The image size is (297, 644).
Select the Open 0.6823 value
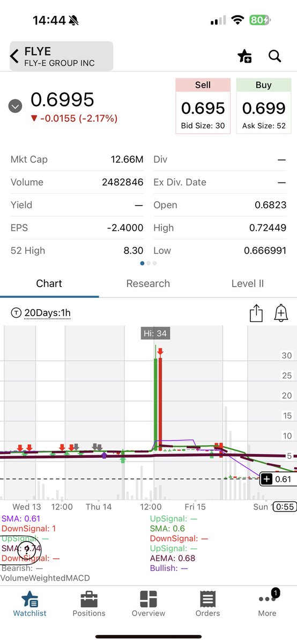271,205
